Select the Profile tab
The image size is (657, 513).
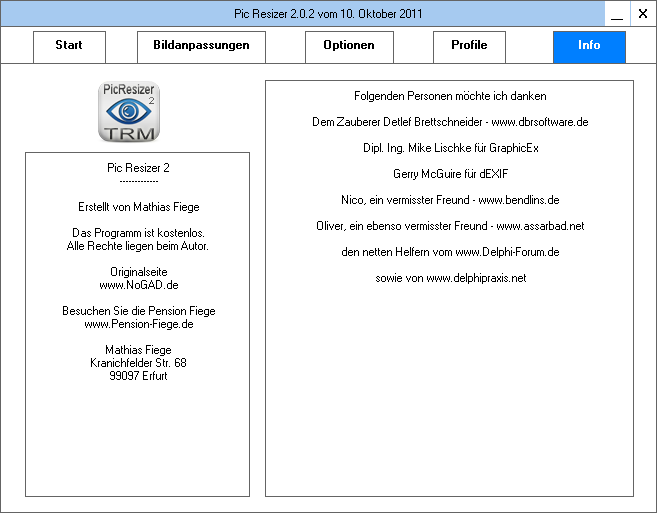click(x=469, y=46)
